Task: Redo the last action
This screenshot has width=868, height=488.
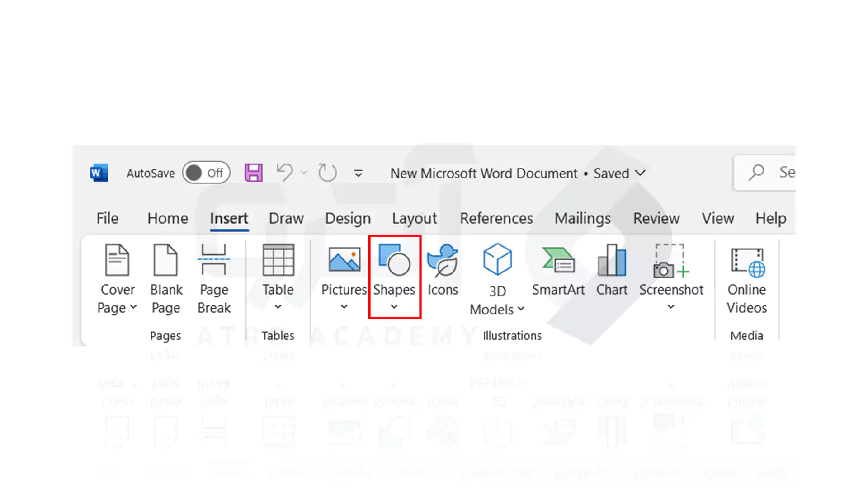Action: pyautogui.click(x=327, y=173)
